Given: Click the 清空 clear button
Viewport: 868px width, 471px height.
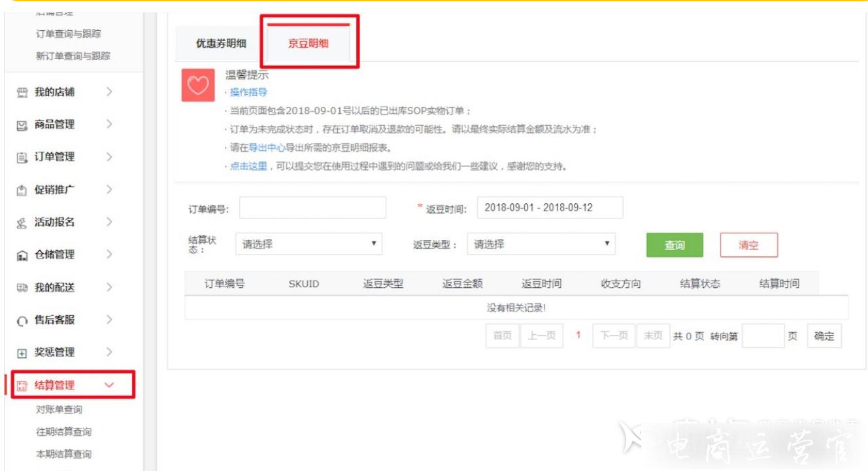Looking at the screenshot, I should coord(749,245).
